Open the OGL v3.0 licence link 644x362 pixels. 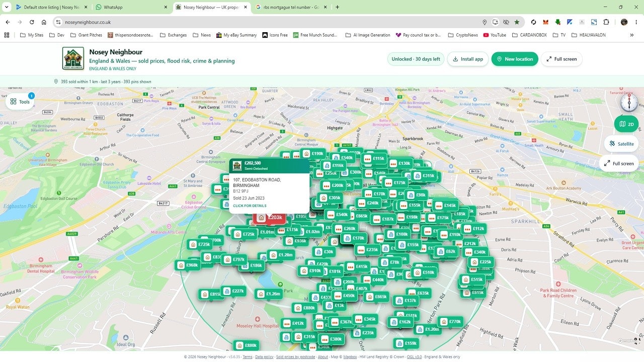(x=415, y=357)
